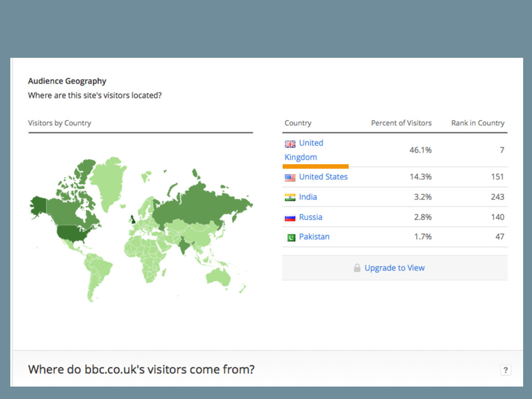Click the United Kingdom on the map
The height and width of the screenshot is (399, 532).
133,219
